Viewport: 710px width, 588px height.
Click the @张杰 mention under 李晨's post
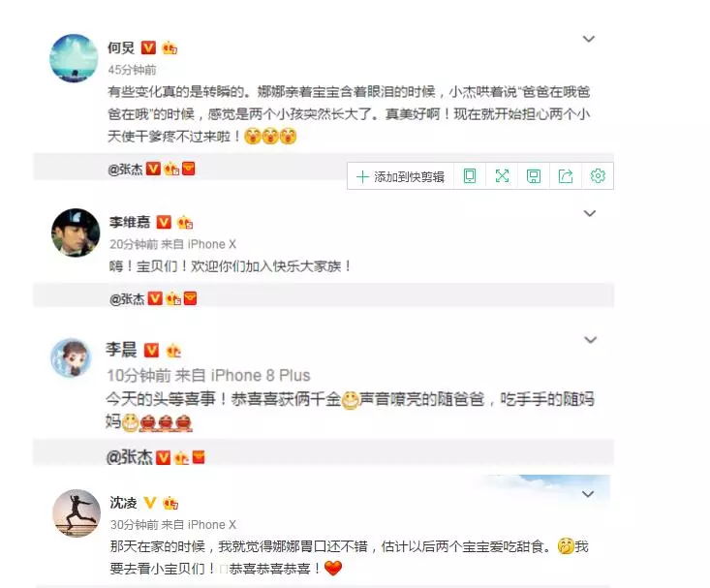129,457
